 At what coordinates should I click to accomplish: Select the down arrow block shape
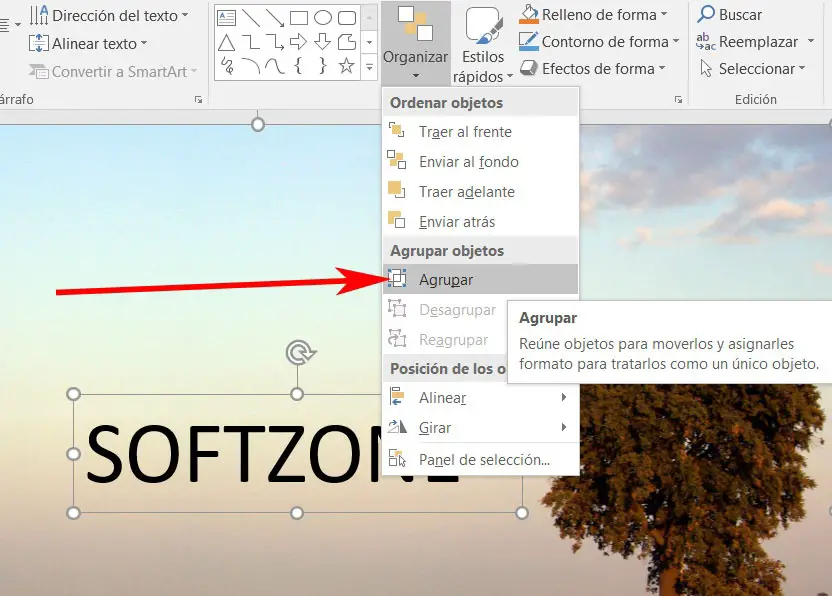pyautogui.click(x=323, y=42)
